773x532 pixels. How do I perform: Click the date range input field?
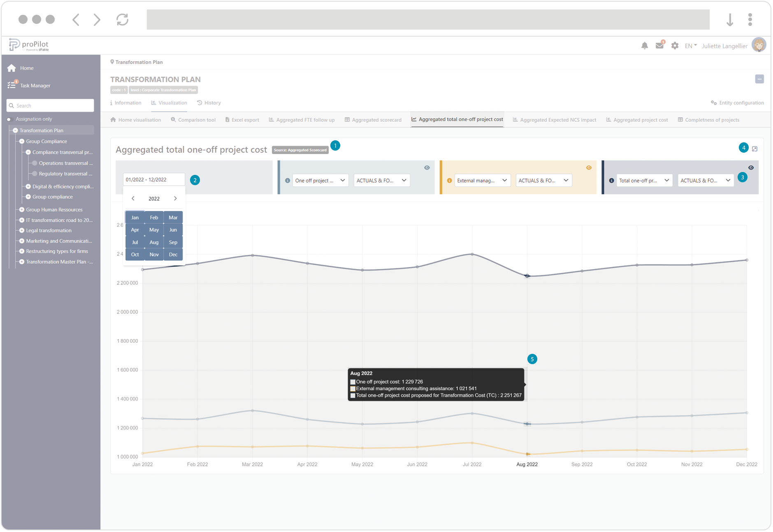coord(154,180)
